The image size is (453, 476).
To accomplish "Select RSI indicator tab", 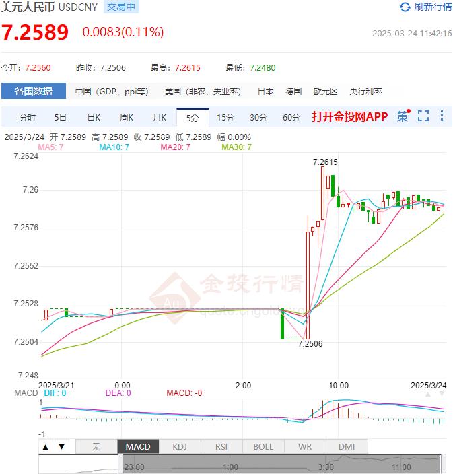I will pos(221,446).
